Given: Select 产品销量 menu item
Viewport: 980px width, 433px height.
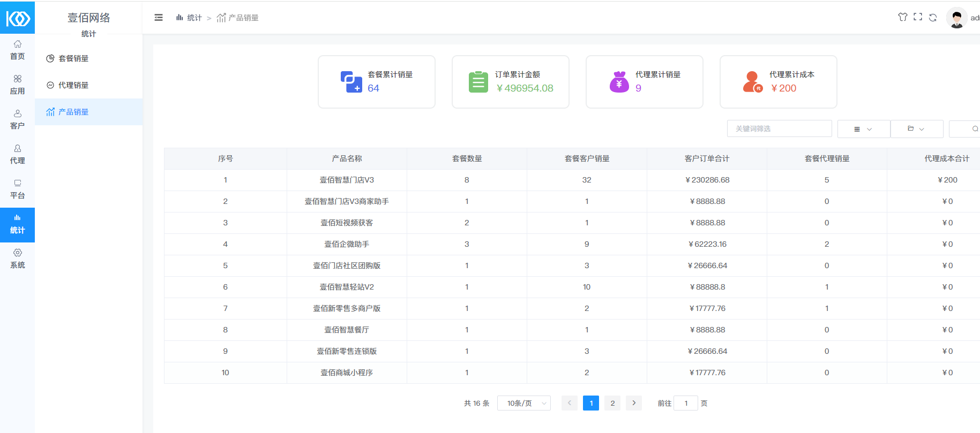Looking at the screenshot, I should (x=89, y=112).
